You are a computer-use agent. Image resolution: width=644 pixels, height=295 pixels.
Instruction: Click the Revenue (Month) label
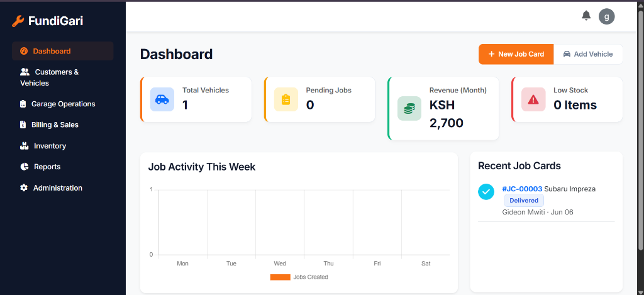458,90
